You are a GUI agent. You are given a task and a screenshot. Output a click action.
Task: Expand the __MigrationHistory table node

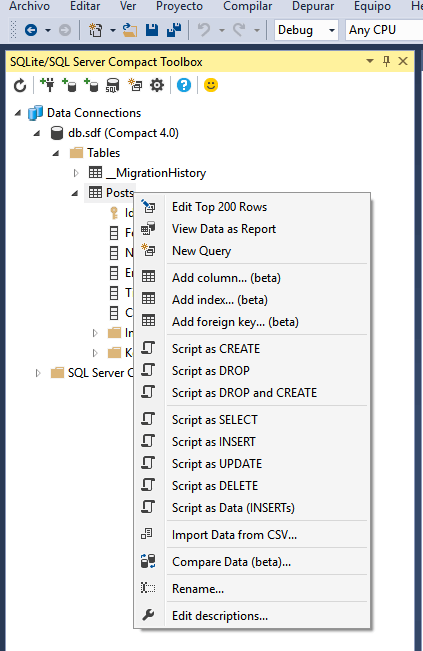[x=76, y=173]
